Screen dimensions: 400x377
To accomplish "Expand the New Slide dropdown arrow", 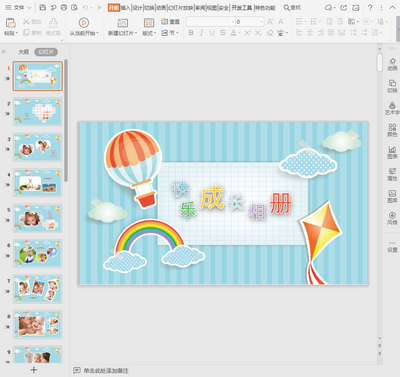I will [x=136, y=33].
